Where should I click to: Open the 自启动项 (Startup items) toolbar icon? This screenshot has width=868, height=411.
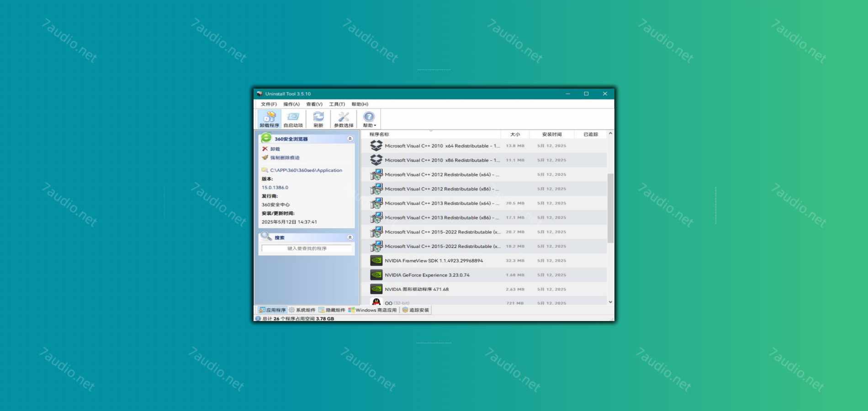pos(293,119)
